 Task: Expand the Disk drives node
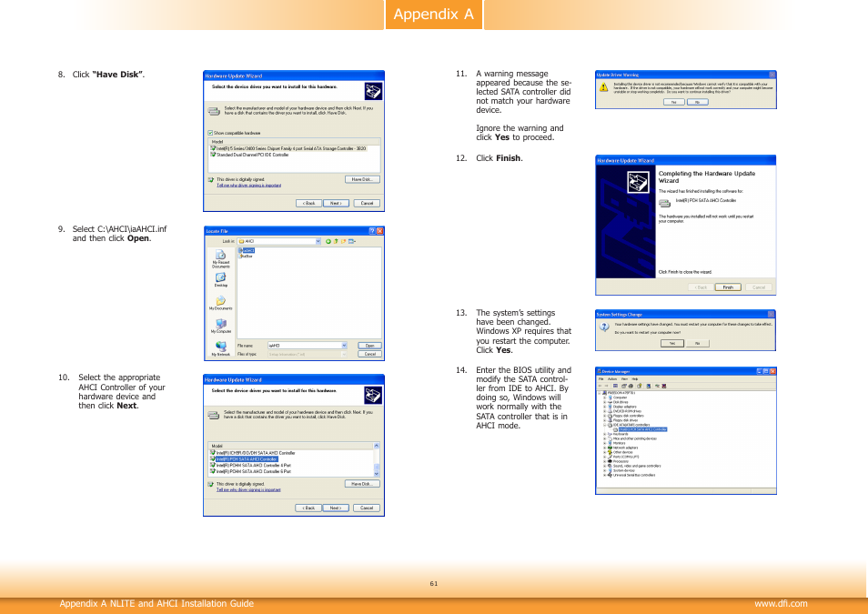pyautogui.click(x=604, y=402)
